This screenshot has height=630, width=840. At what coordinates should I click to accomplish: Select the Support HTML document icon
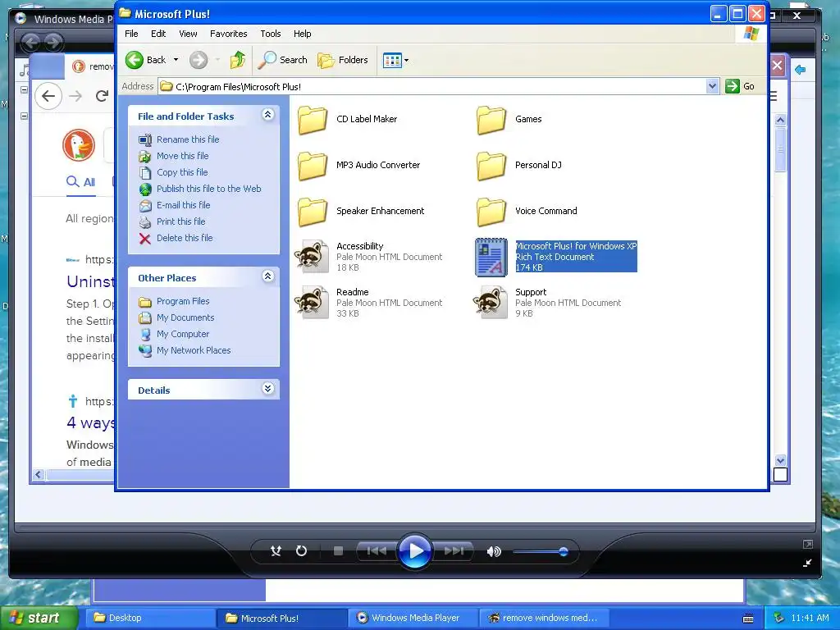(491, 303)
